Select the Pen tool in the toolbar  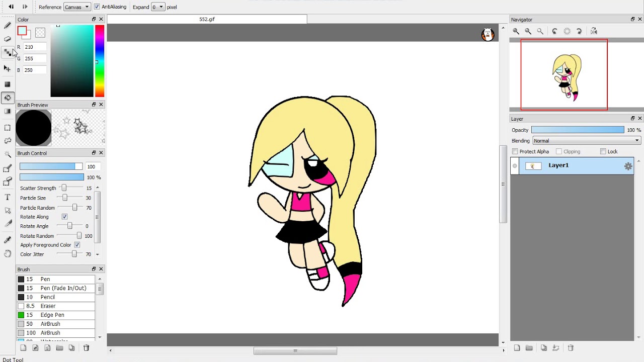(7, 25)
